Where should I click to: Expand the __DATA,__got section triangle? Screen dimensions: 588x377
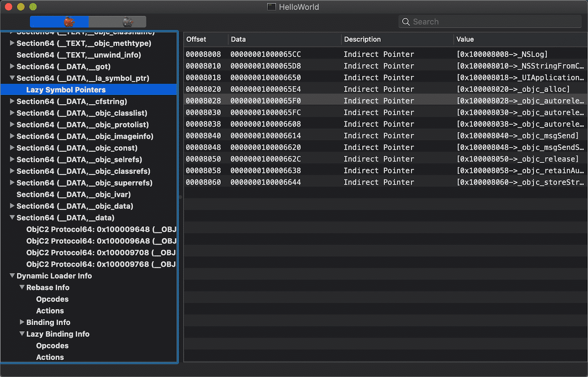pyautogui.click(x=12, y=67)
